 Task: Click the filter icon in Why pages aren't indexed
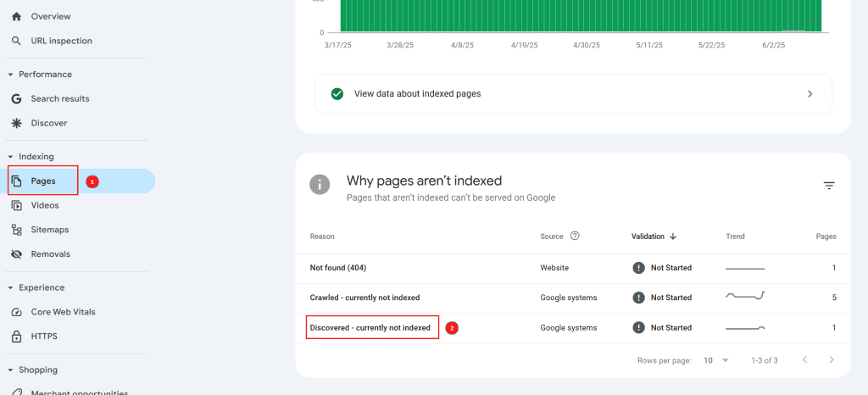pyautogui.click(x=829, y=186)
